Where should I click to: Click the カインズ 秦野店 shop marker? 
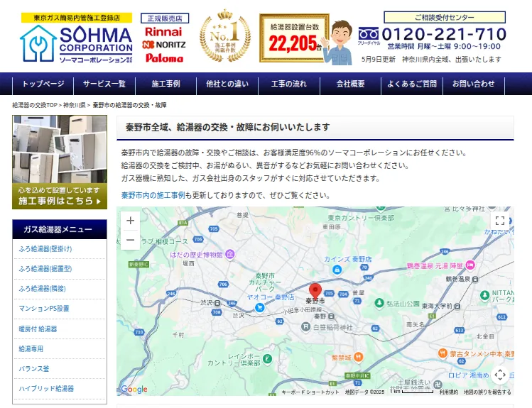tap(337, 270)
